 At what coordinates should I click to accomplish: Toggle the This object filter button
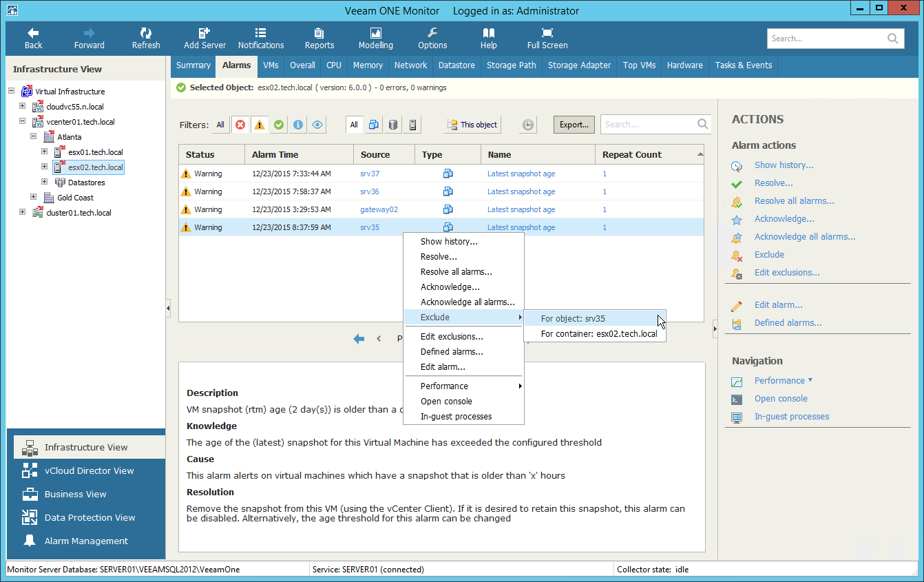tap(472, 125)
